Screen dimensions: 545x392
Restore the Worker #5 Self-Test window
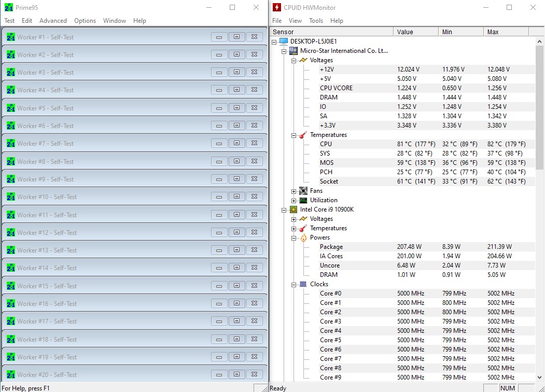coord(236,108)
